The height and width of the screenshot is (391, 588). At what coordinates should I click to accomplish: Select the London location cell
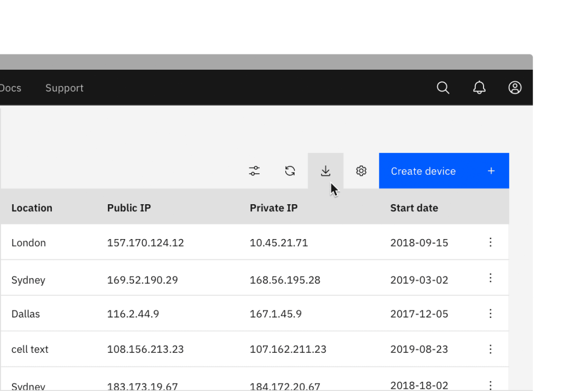tap(28, 243)
